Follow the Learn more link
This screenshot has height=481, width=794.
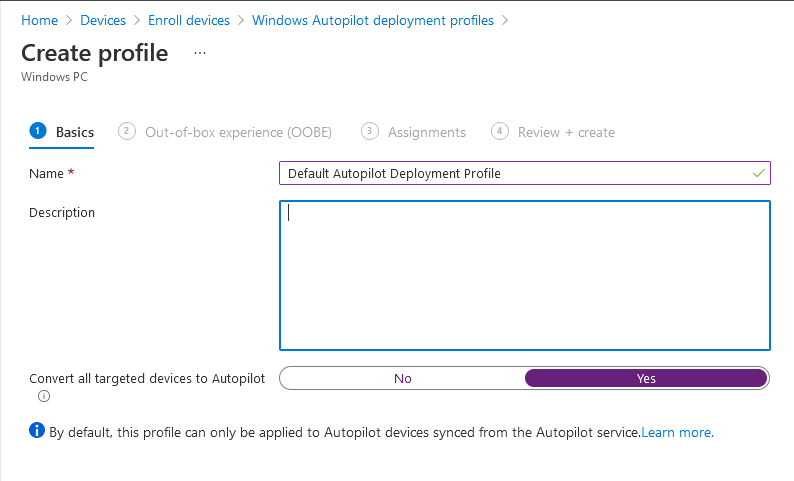(676, 433)
